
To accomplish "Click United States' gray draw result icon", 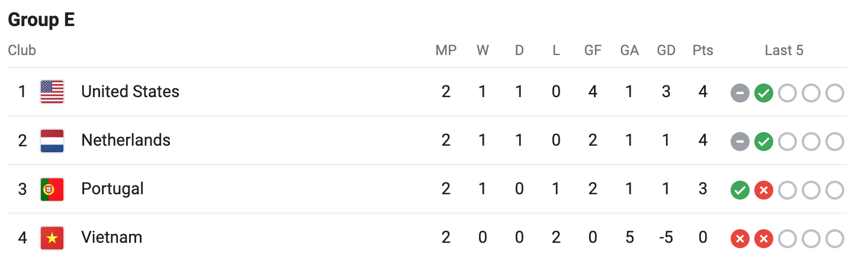I will click(x=740, y=93).
